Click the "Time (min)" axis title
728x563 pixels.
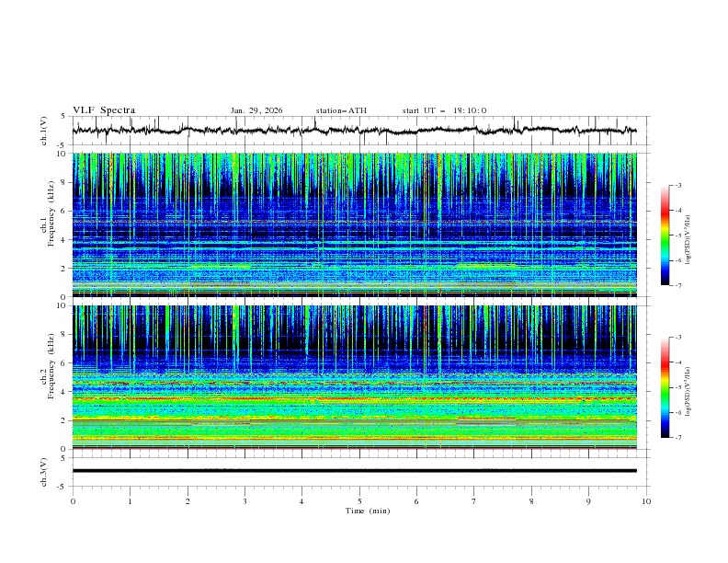pyautogui.click(x=368, y=511)
